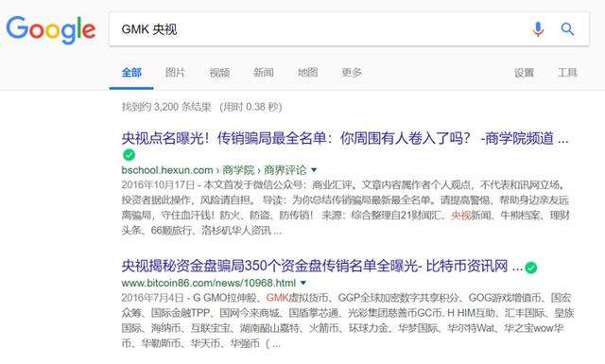
Task: Select the 全部 tab
Action: (x=131, y=72)
